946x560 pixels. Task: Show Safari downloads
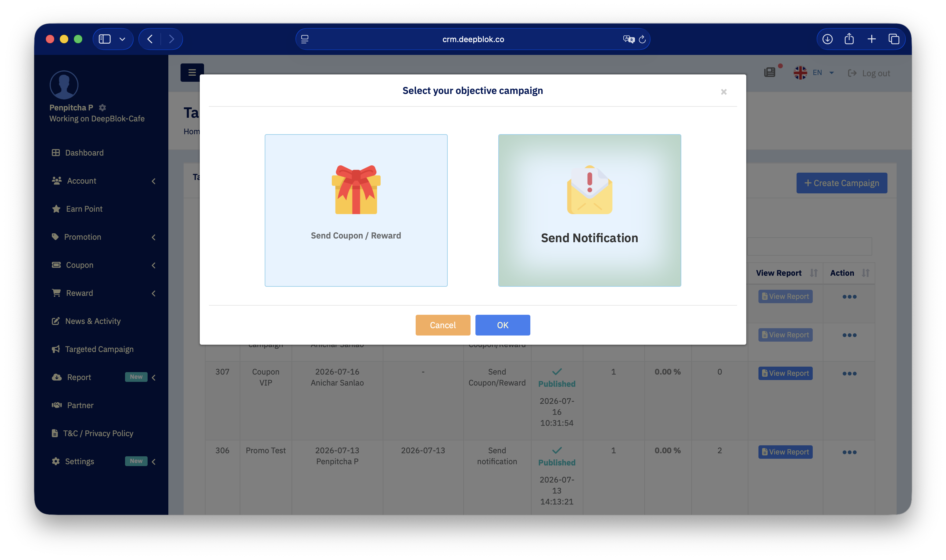[827, 39]
